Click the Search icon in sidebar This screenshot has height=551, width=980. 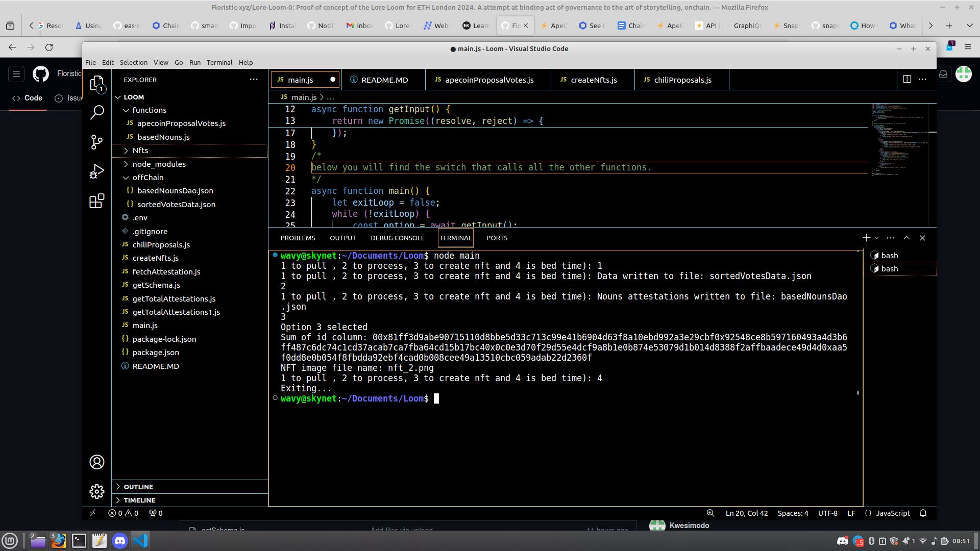(x=97, y=112)
